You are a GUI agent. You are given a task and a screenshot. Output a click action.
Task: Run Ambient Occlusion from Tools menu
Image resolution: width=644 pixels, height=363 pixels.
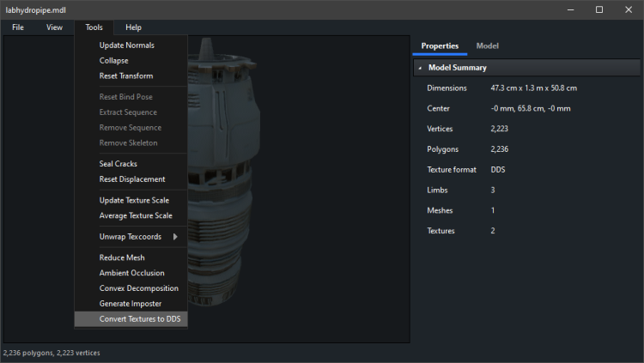point(131,273)
